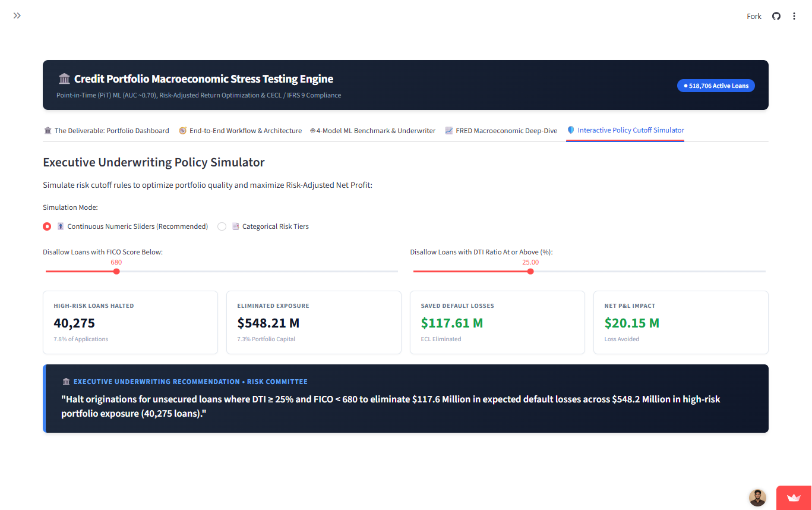
Task: Click the Executive Underwriting Policy Simulator heading
Action: pyautogui.click(x=154, y=162)
